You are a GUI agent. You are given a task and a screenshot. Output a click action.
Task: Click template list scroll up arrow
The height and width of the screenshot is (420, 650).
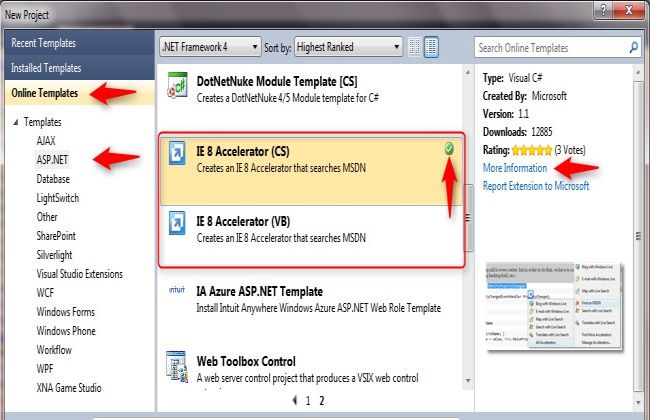click(x=468, y=72)
